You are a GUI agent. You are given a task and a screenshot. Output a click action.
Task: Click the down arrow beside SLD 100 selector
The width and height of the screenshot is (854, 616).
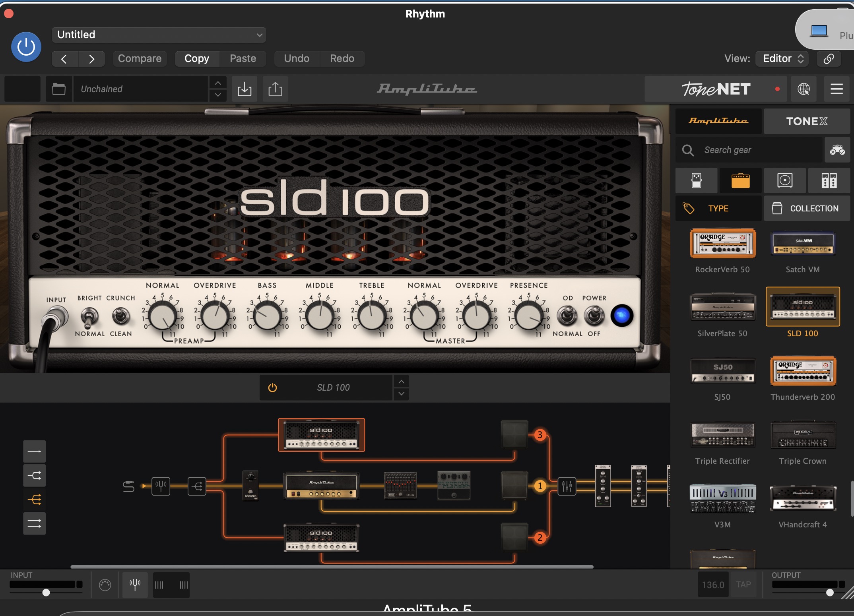(x=402, y=393)
